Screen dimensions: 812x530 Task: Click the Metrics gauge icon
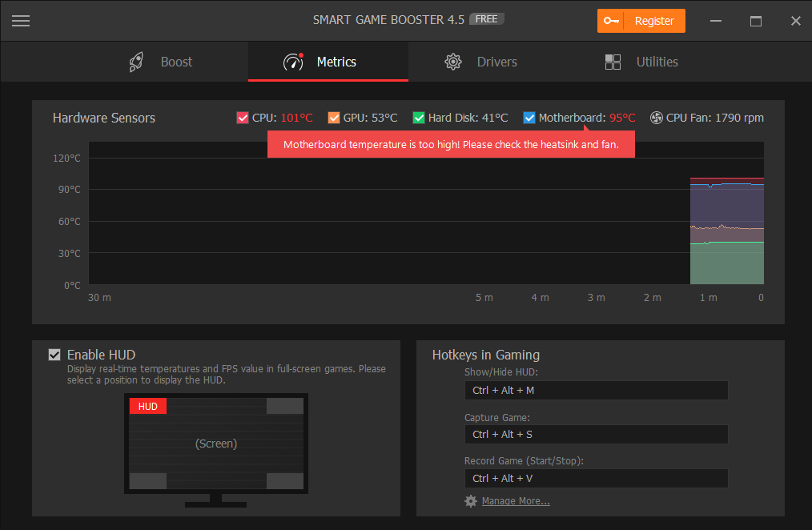(x=293, y=62)
